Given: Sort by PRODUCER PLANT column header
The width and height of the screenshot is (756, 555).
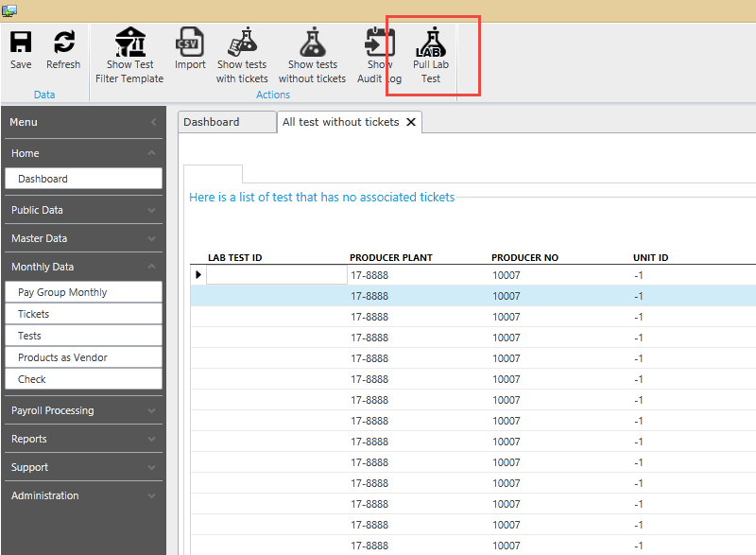Looking at the screenshot, I should click(x=391, y=257).
